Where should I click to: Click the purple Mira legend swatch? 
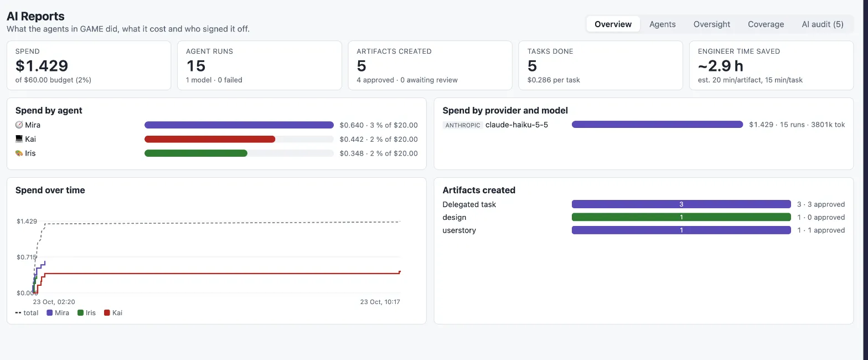[x=50, y=313]
